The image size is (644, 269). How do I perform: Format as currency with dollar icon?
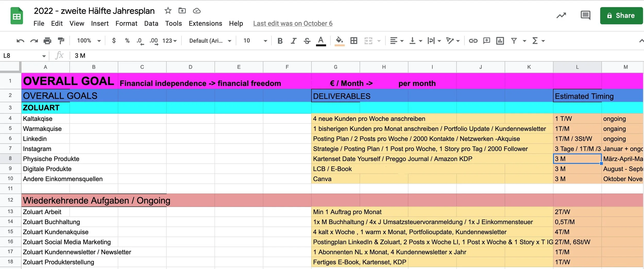114,40
